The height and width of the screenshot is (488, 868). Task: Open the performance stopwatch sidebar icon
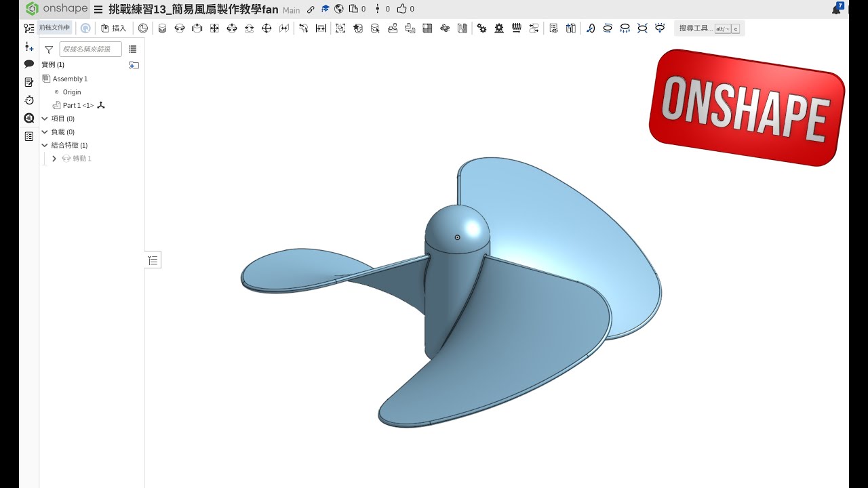click(28, 100)
